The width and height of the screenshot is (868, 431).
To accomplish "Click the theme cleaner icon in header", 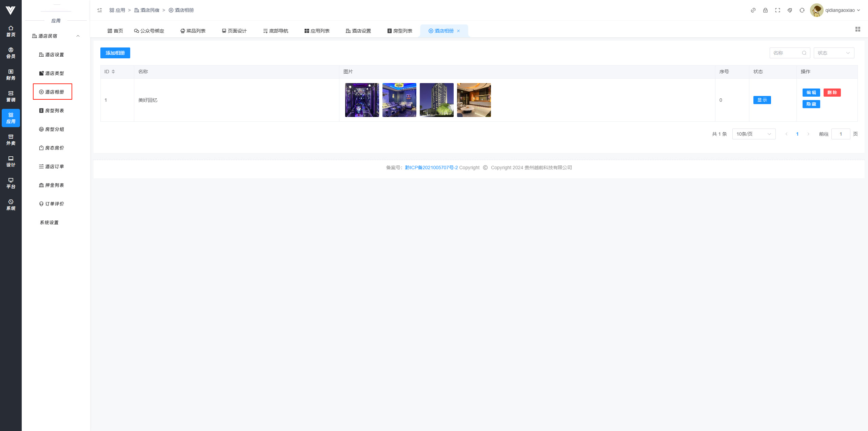I will [x=790, y=10].
